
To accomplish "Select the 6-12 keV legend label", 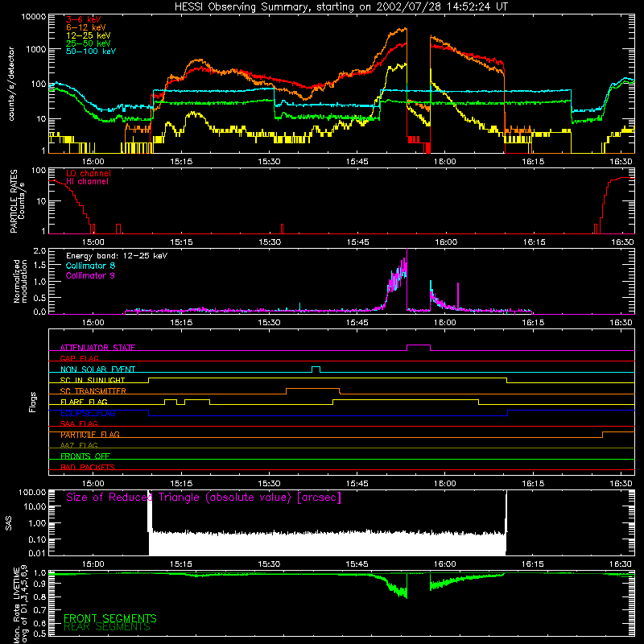I will coord(86,27).
